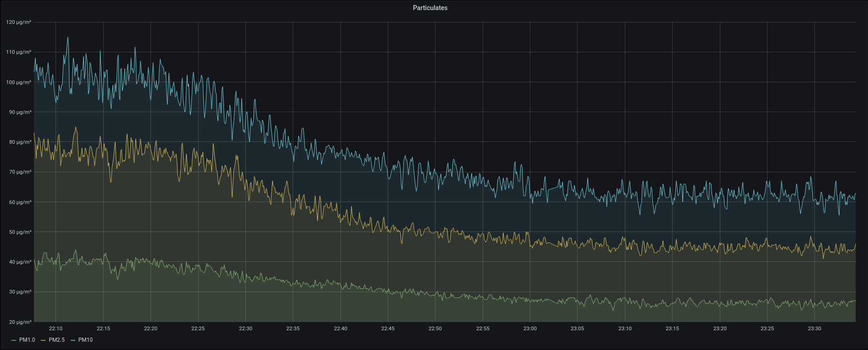Click the yellow PM2.5 legend color line
The width and height of the screenshot is (868, 350).
pyautogui.click(x=43, y=340)
